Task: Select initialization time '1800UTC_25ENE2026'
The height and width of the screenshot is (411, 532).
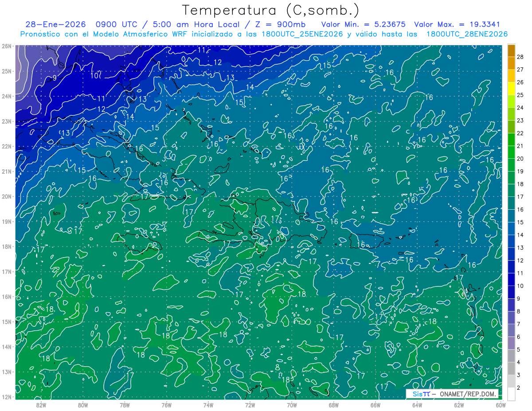Action: [301, 34]
